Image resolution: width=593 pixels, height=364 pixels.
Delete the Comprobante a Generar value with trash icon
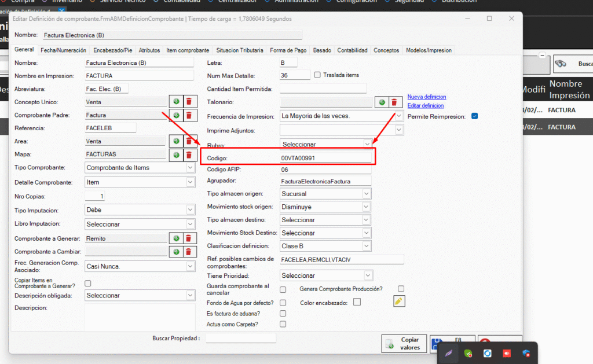pyautogui.click(x=188, y=238)
